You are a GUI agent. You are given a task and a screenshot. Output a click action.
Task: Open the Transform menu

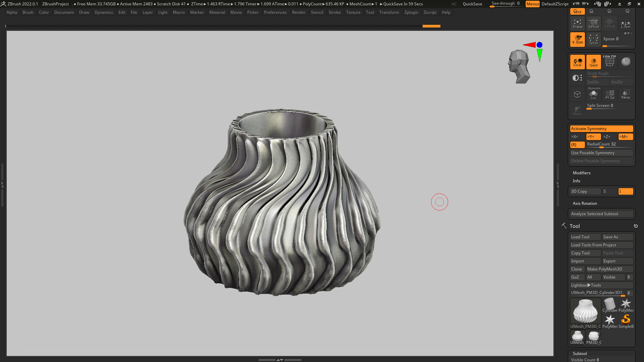coord(389,12)
